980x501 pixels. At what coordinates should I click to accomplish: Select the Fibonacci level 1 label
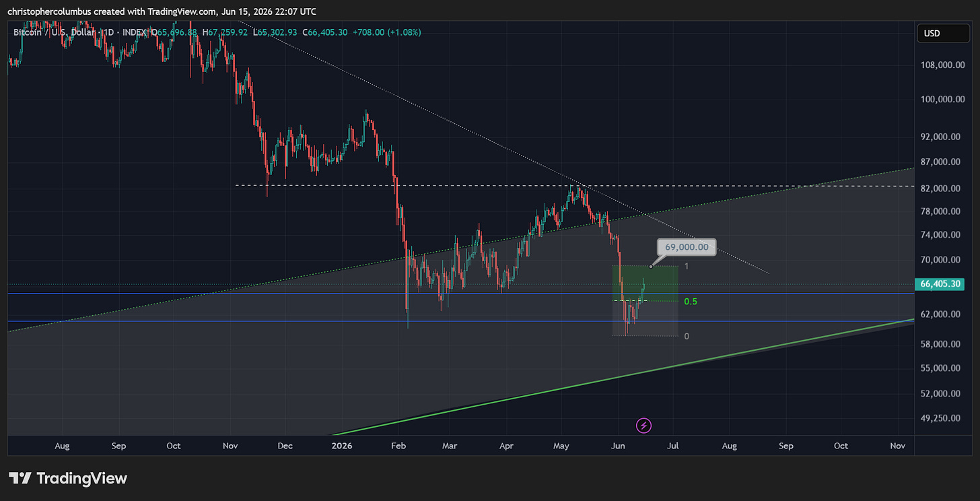point(687,267)
